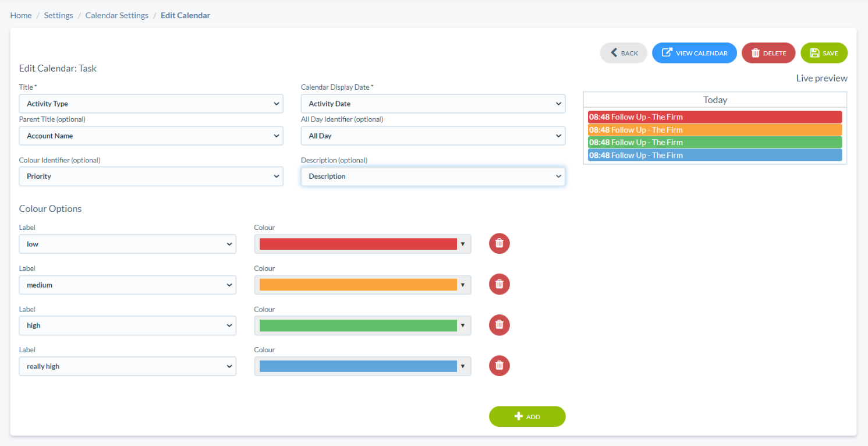Click the red Delete calendar button
The width and height of the screenshot is (868, 446).
click(768, 53)
